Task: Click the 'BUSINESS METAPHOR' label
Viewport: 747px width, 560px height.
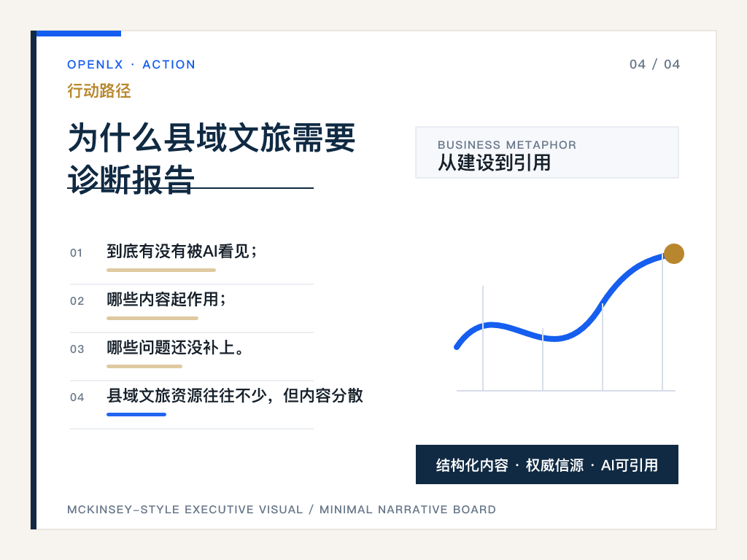Action: [507, 145]
